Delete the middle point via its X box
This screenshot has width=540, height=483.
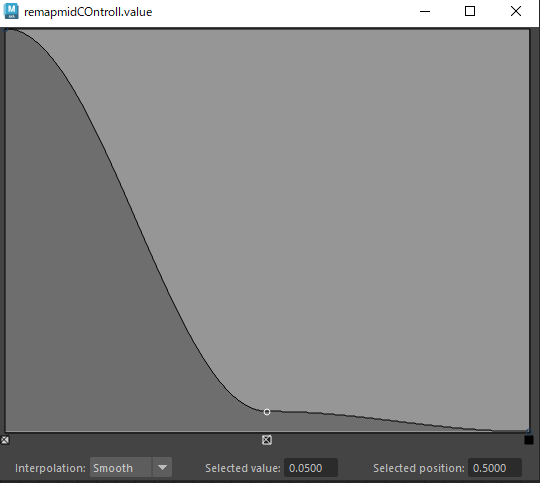tap(267, 440)
